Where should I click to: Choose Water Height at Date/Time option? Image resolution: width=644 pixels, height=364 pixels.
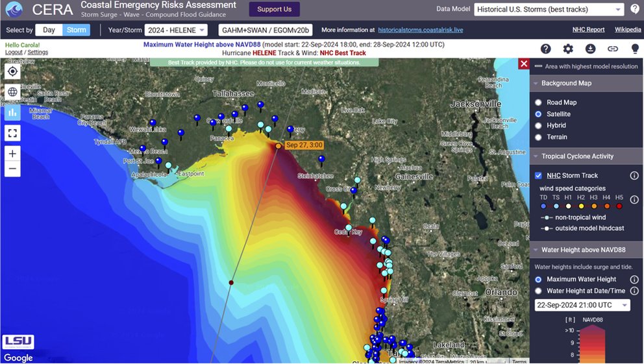pos(538,291)
